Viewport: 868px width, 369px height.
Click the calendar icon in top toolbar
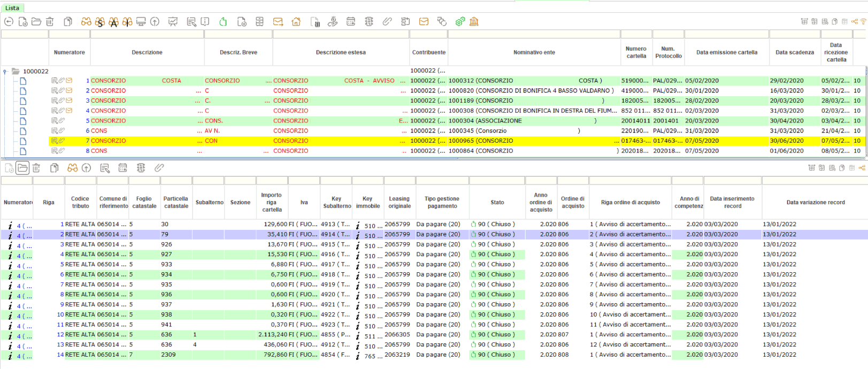point(351,21)
